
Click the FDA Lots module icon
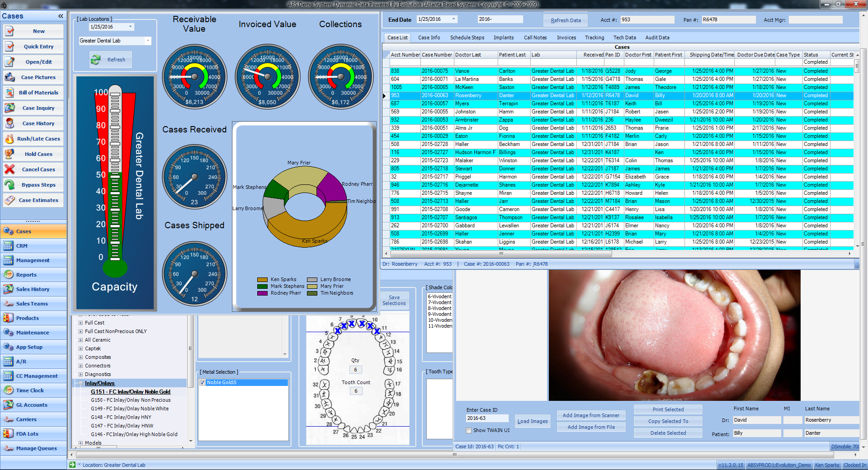[x=8, y=434]
